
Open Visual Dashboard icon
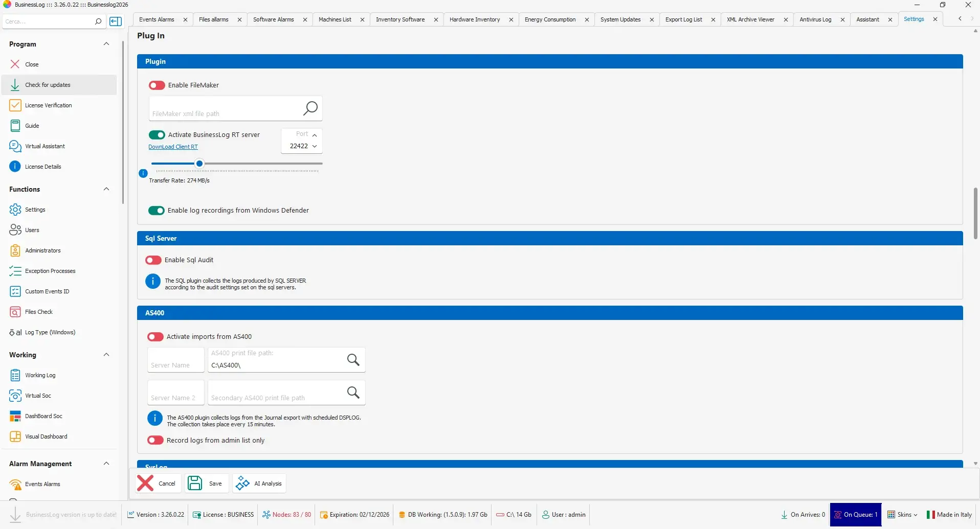(x=15, y=436)
